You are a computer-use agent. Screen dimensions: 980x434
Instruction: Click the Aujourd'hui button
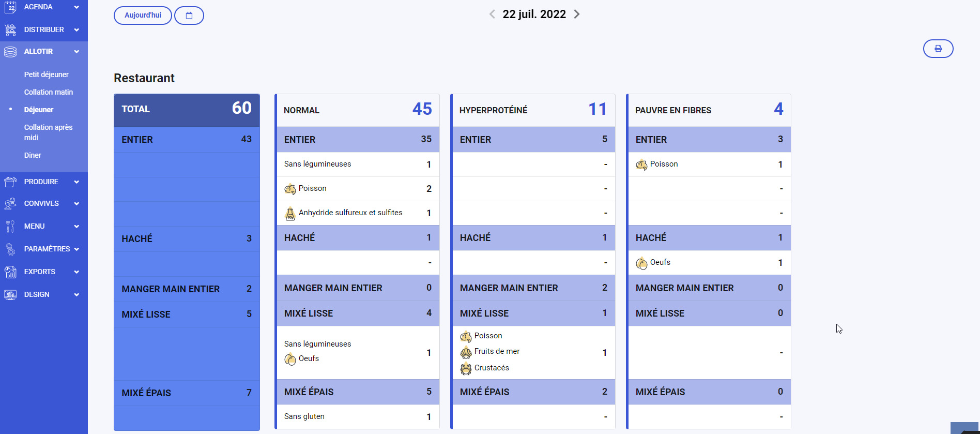(x=143, y=16)
